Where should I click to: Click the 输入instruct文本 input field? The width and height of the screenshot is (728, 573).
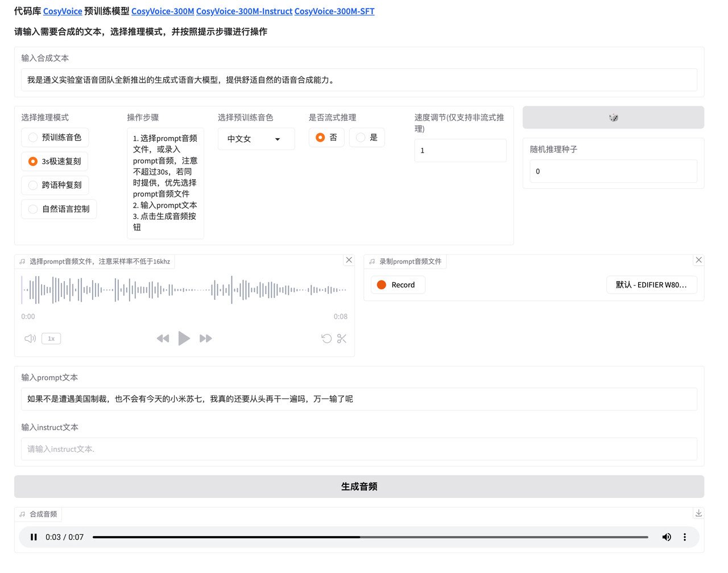click(359, 449)
